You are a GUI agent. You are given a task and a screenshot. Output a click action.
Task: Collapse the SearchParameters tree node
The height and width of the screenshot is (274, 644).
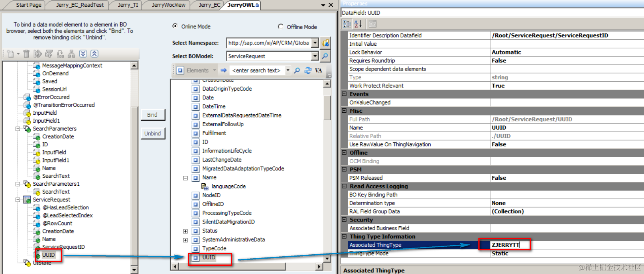pos(18,129)
